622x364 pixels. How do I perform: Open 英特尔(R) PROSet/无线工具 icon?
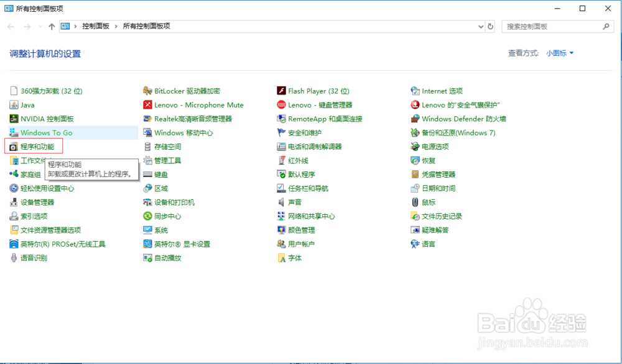[14, 244]
